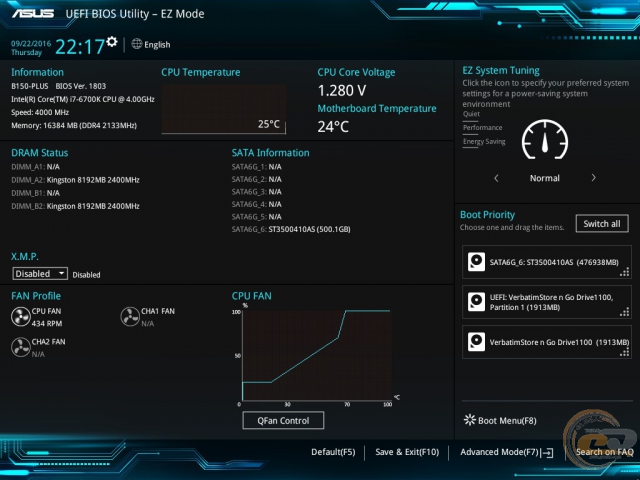The width and height of the screenshot is (640, 480).
Task: Switch to Advanced Mode(F7)
Action: pyautogui.click(x=500, y=452)
